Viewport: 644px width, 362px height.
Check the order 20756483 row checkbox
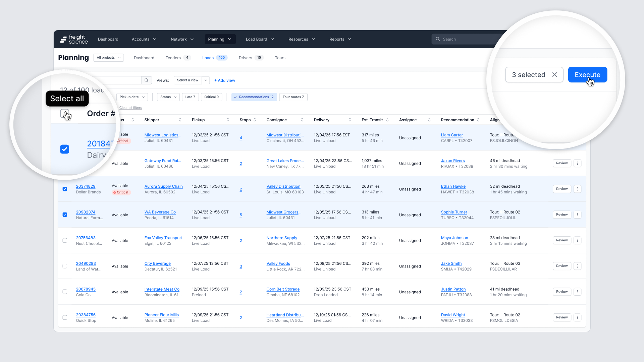(65, 240)
